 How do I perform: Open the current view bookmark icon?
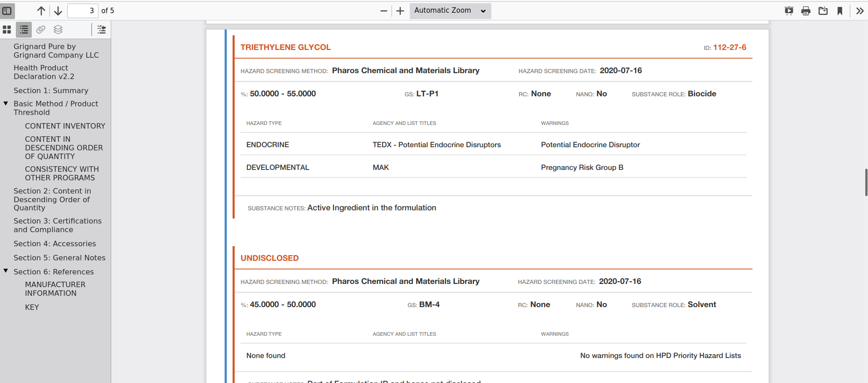click(840, 11)
